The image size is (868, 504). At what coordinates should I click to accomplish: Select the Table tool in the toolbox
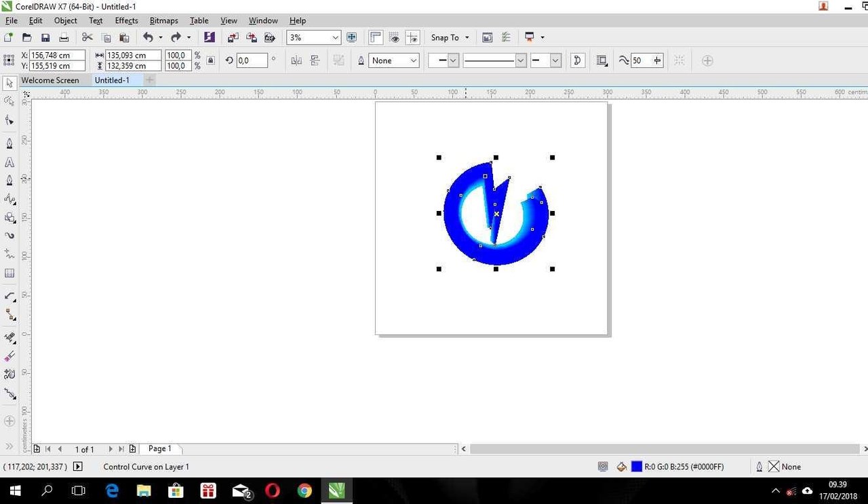9,273
